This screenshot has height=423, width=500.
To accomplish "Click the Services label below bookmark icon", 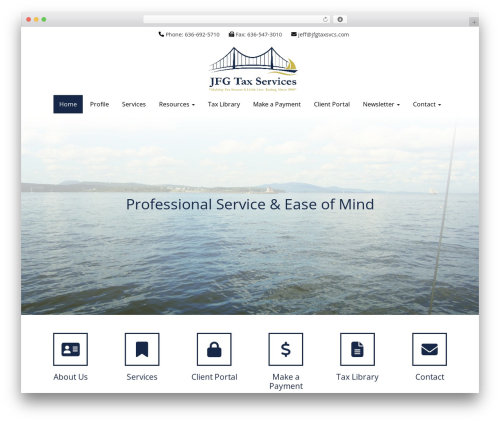I will [x=142, y=377].
